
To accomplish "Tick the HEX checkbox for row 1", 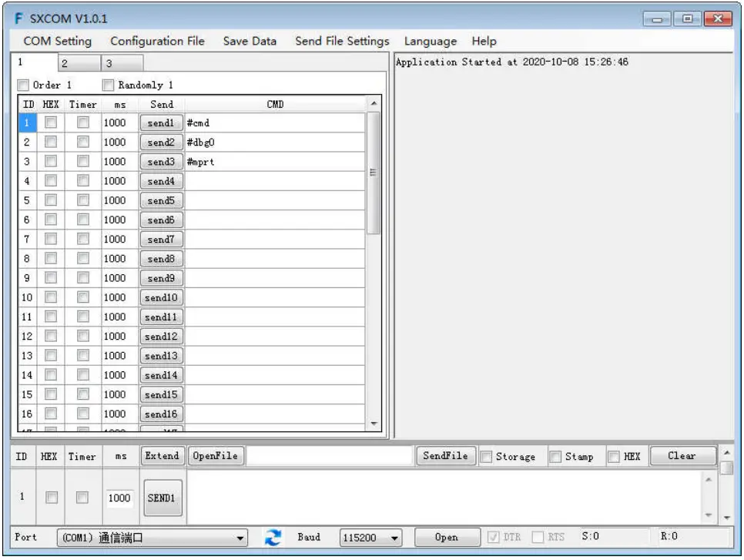I will coord(51,122).
